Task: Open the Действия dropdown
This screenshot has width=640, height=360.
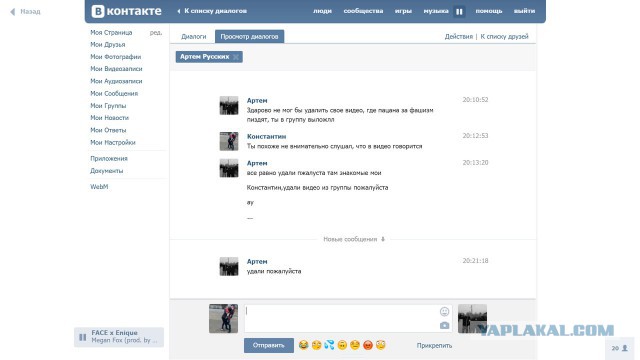Action: (458, 36)
